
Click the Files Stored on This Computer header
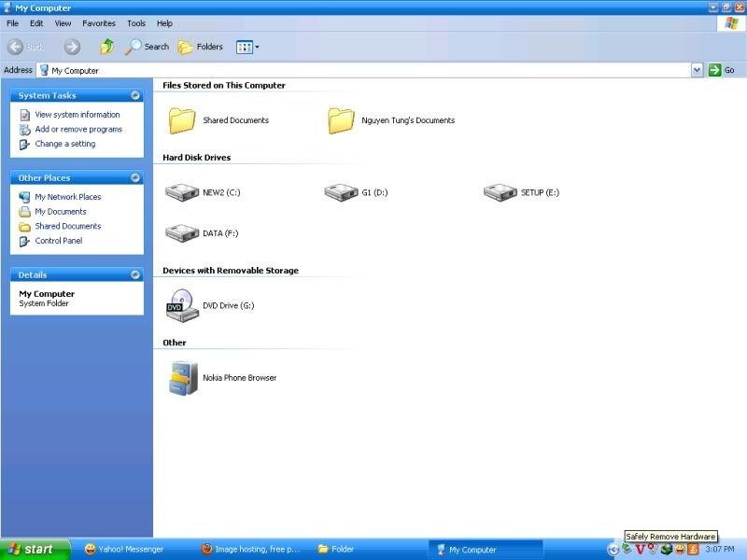(x=224, y=85)
